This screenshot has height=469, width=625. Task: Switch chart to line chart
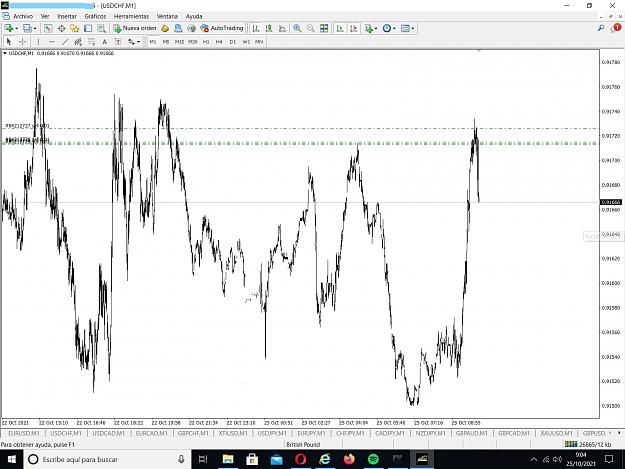click(x=282, y=28)
